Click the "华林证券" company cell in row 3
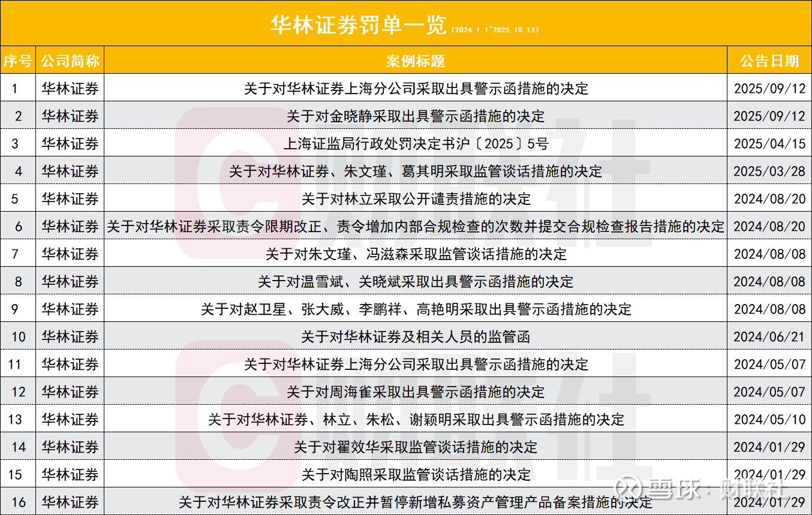This screenshot has height=515, width=812. [70, 144]
